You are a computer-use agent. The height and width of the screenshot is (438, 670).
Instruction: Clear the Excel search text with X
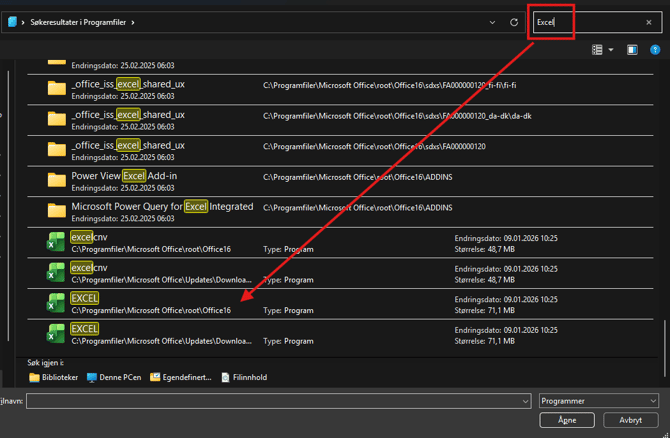648,22
